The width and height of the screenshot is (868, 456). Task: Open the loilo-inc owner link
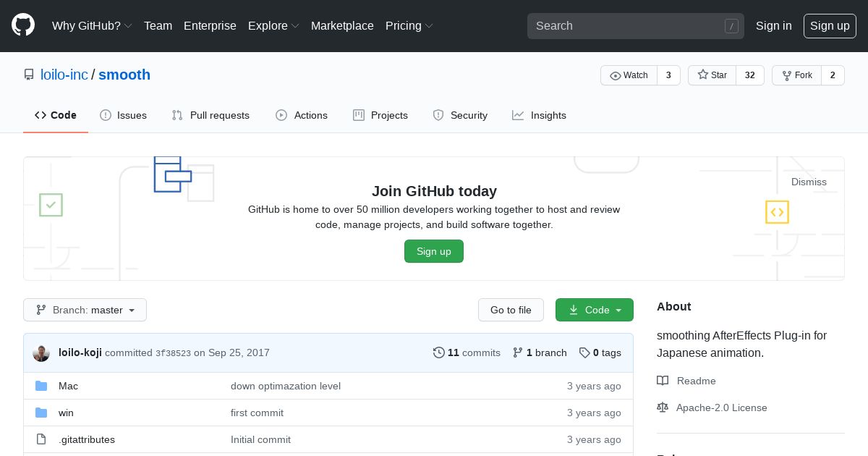(64, 75)
